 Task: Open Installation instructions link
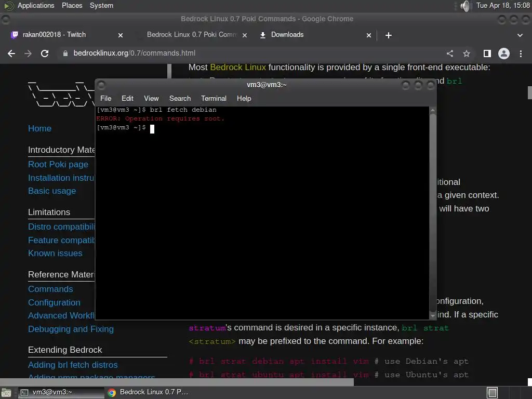tap(61, 178)
